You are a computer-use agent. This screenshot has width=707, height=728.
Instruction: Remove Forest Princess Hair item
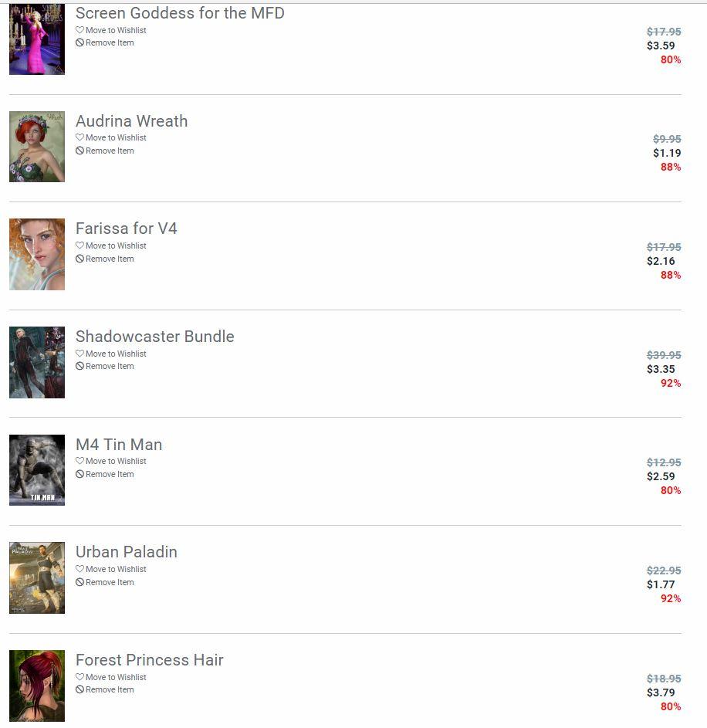(x=105, y=689)
